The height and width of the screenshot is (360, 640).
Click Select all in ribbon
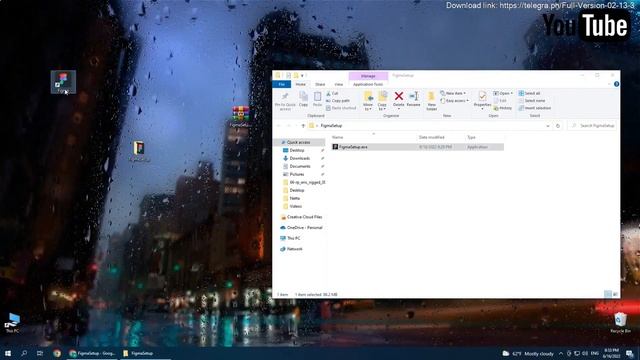[x=529, y=93]
